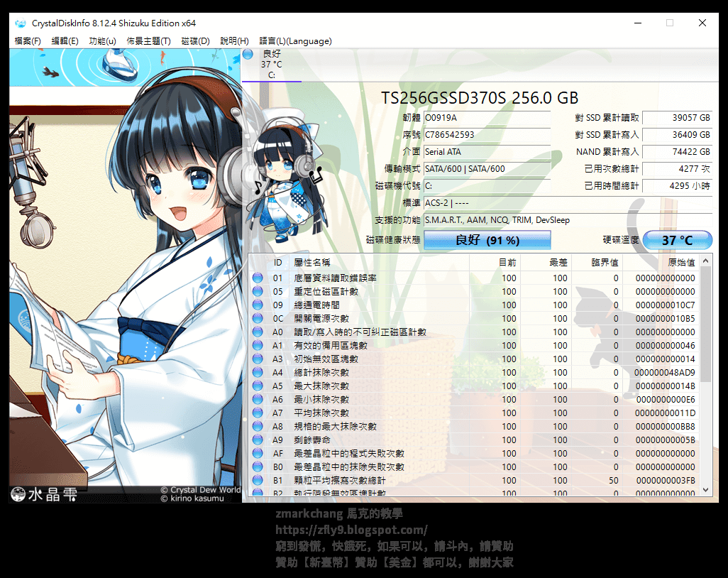Click total host reads value 39057 GB
The image size is (728, 578).
pos(678,118)
